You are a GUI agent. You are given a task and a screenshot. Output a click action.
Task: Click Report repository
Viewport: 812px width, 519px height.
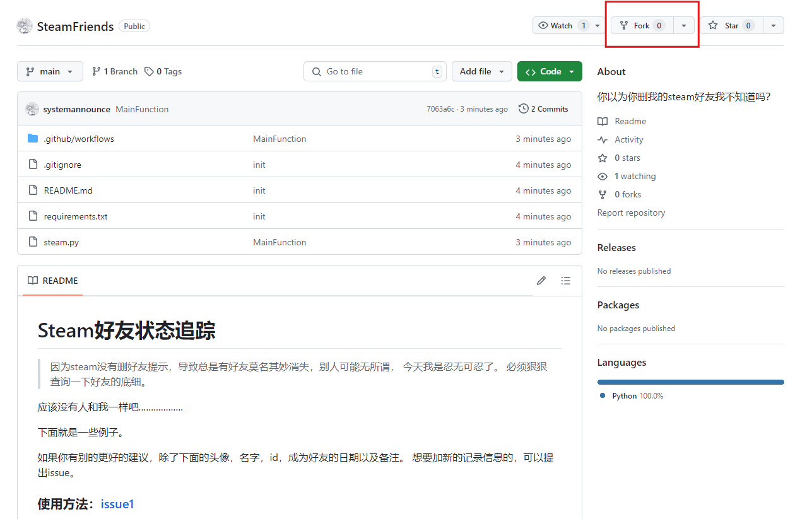[631, 213]
